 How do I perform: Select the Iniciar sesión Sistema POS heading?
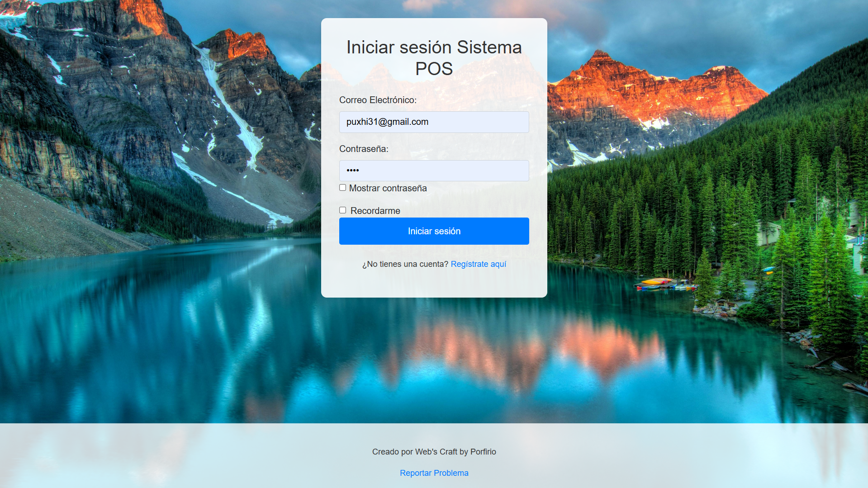pyautogui.click(x=434, y=58)
